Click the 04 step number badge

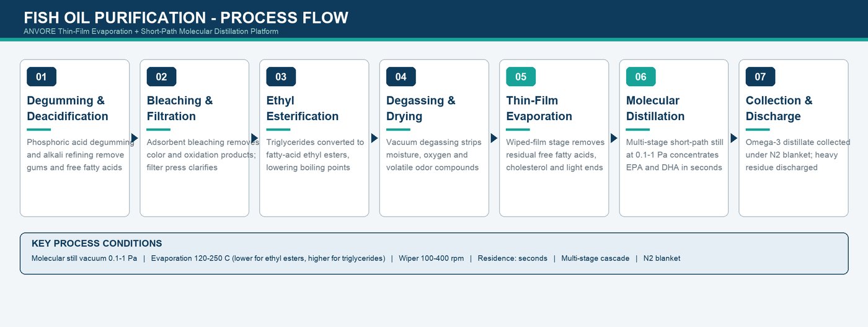tap(401, 77)
